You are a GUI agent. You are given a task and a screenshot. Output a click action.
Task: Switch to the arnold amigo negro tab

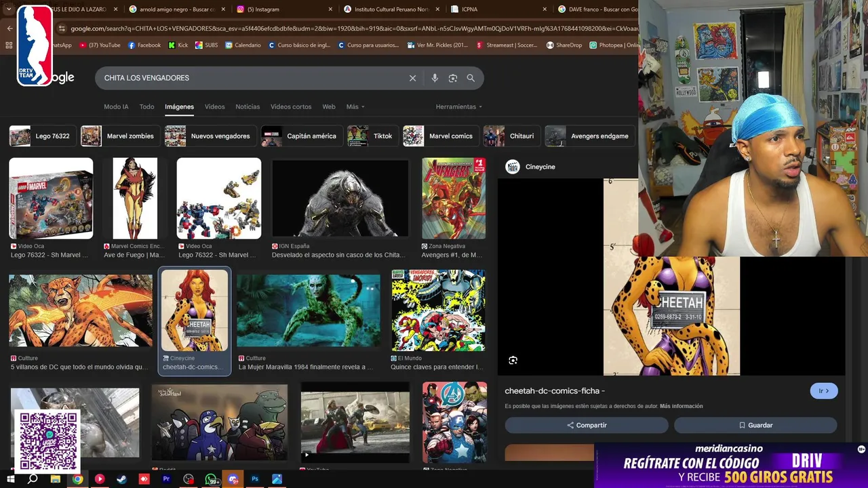pyautogui.click(x=178, y=9)
